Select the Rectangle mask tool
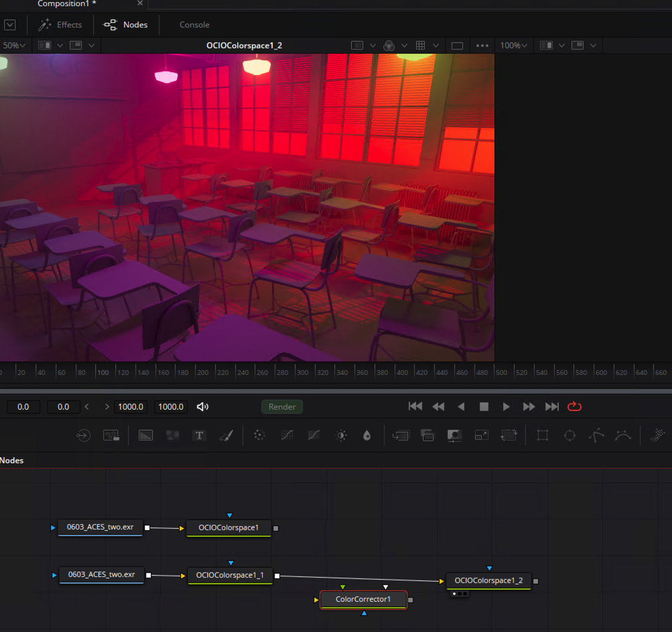 [x=543, y=435]
